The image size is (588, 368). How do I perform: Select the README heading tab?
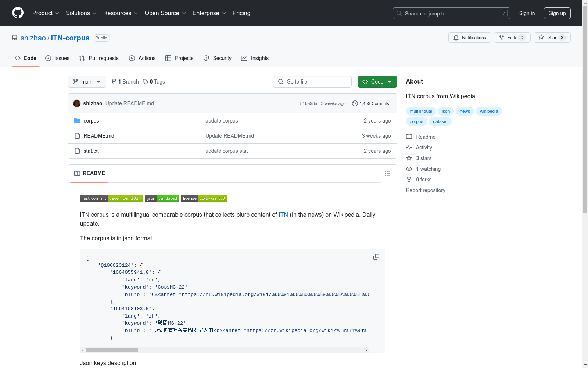click(90, 174)
